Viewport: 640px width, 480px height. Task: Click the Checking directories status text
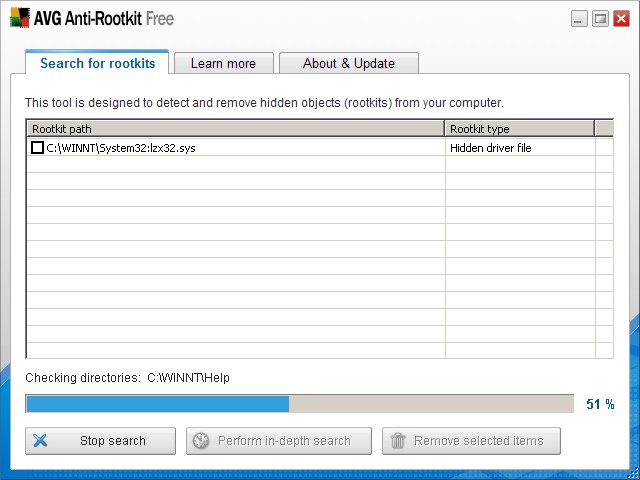[127, 378]
